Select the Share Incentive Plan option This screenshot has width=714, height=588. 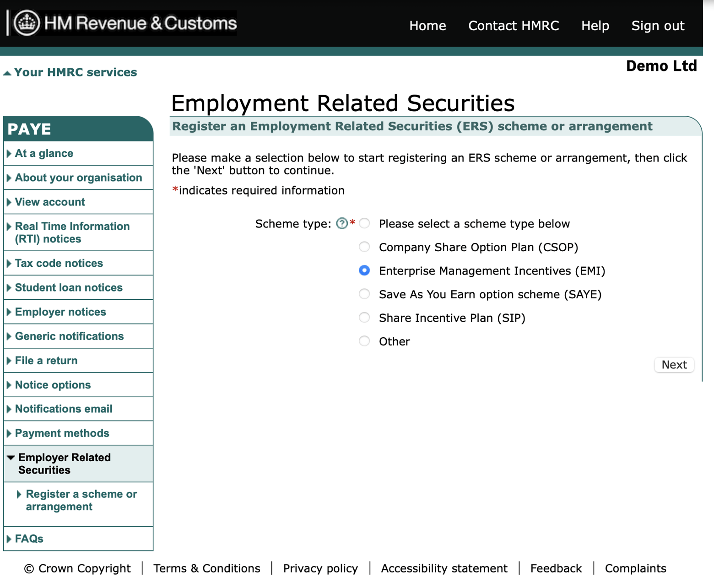(x=364, y=317)
